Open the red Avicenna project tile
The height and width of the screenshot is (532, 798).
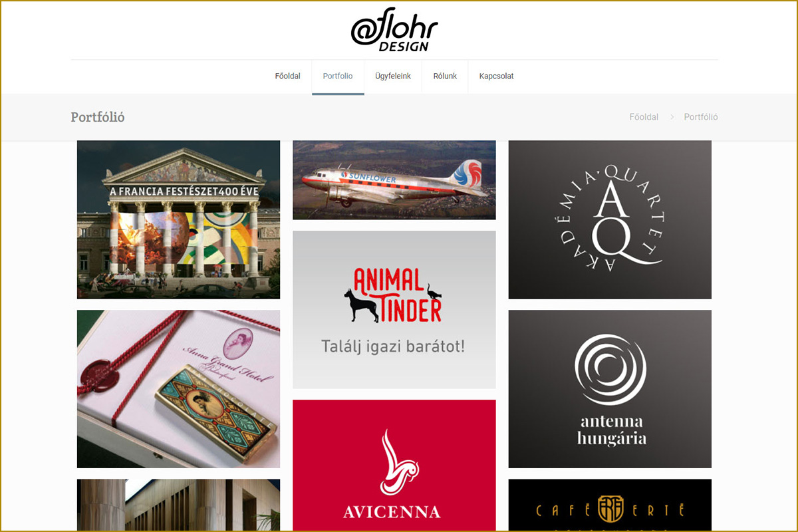(394, 465)
